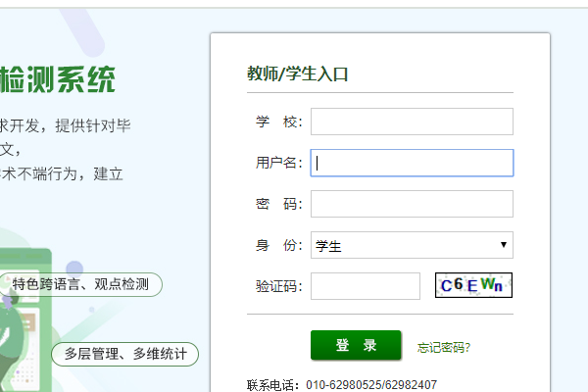Click the 身份 field label

pyautogui.click(x=278, y=245)
